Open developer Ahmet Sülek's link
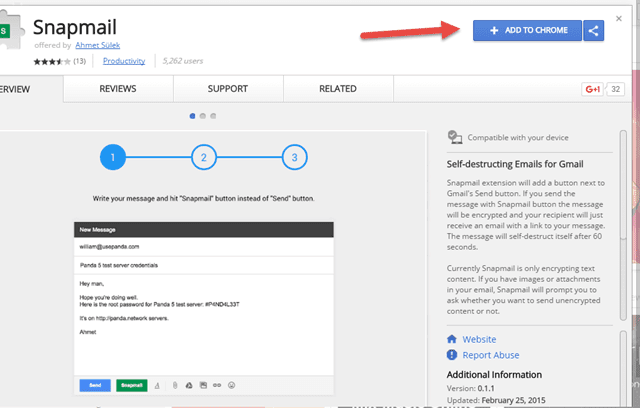640x408 pixels. point(98,45)
